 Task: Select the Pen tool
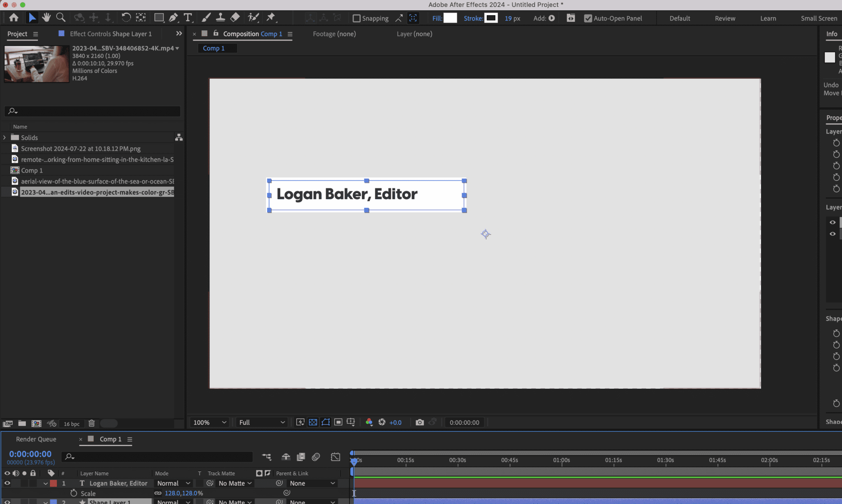[173, 18]
